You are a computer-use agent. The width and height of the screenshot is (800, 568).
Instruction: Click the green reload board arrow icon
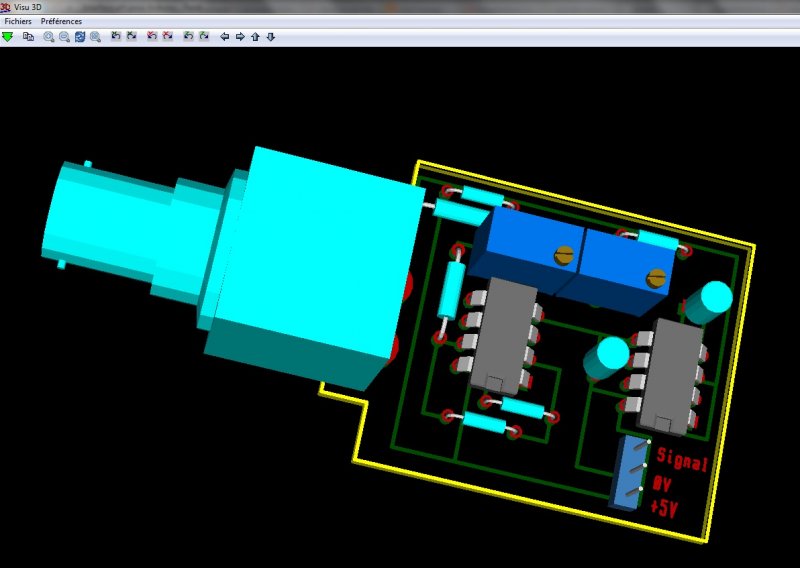pos(8,37)
